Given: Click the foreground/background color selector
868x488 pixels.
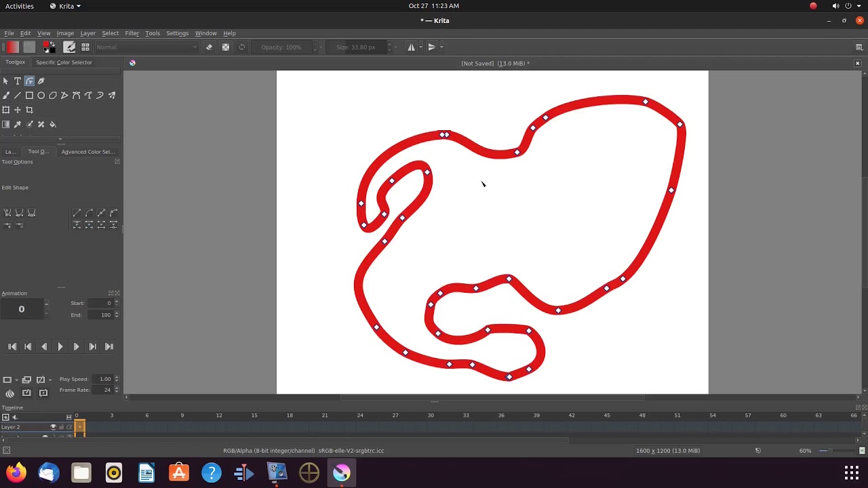Looking at the screenshot, I should coord(48,47).
